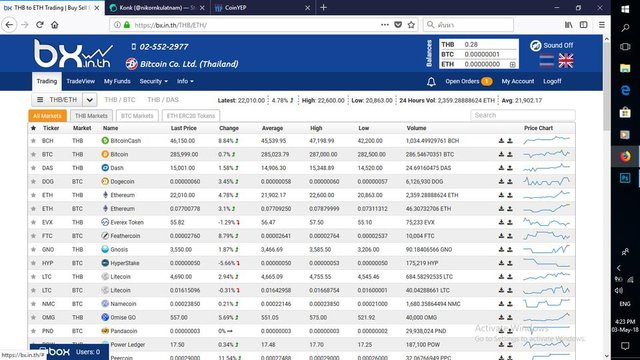Screen dimensions: 640x360
Task: View the Dogecoin price chart thumbnail
Action: (547, 181)
